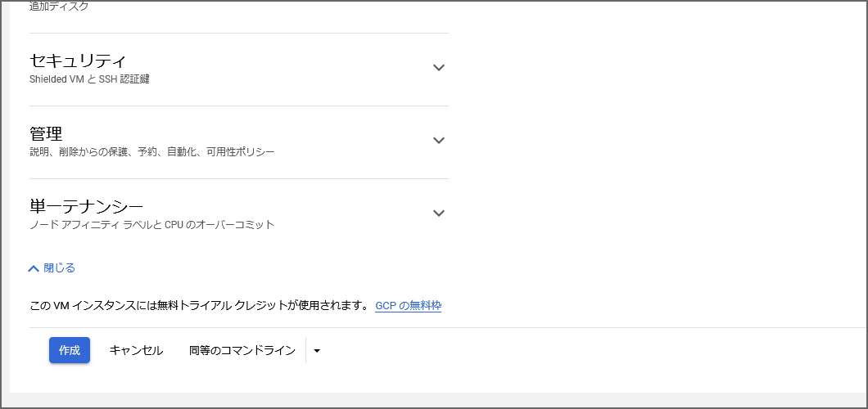
Task: Click the 管理 heading
Action: (x=46, y=133)
